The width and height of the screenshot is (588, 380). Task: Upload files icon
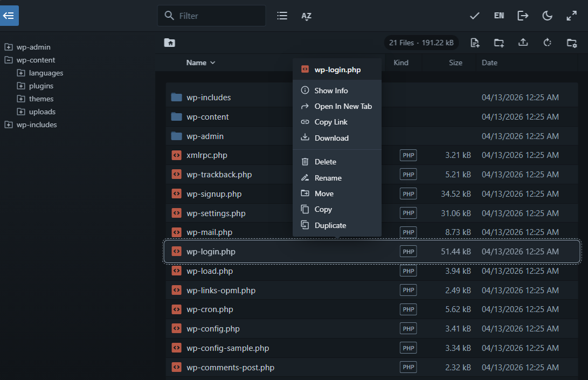(x=523, y=43)
